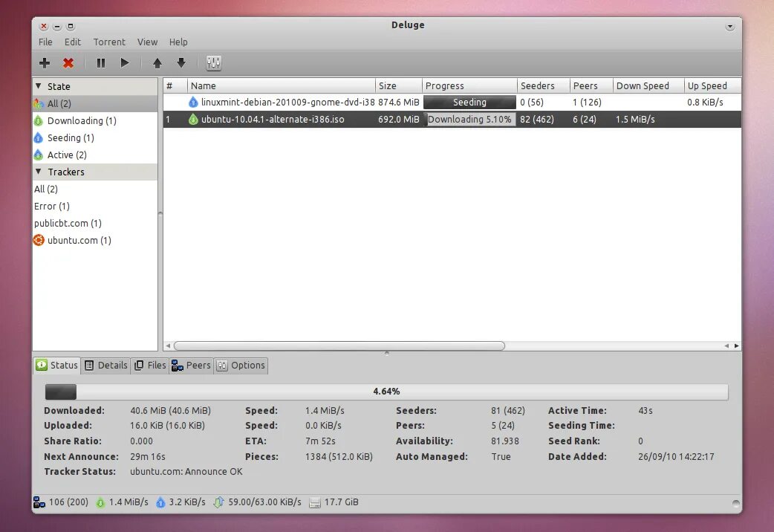This screenshot has height=532, width=774.
Task: Switch to the Details tab
Action: coord(105,365)
